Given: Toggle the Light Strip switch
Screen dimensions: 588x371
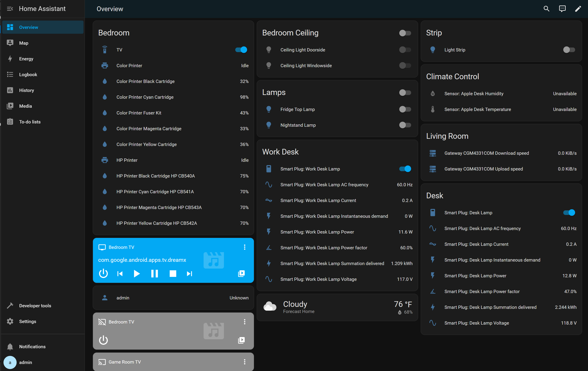Looking at the screenshot, I should coord(569,50).
